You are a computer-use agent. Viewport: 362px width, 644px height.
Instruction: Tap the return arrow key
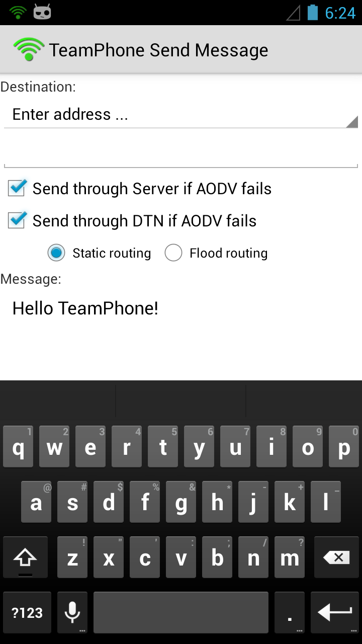click(335, 612)
